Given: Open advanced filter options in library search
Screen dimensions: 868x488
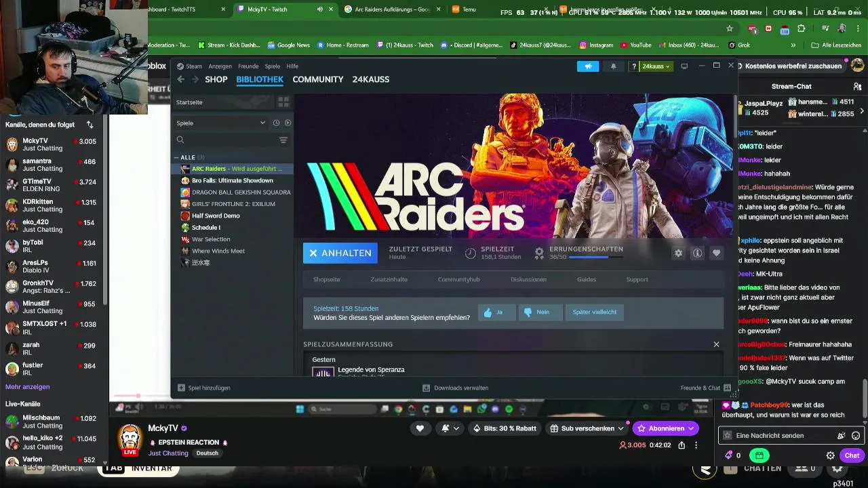Looking at the screenshot, I should pyautogui.click(x=283, y=140).
